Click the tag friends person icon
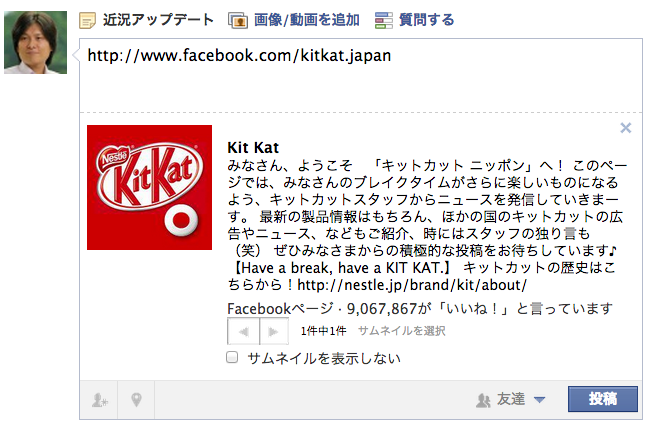 point(99,400)
